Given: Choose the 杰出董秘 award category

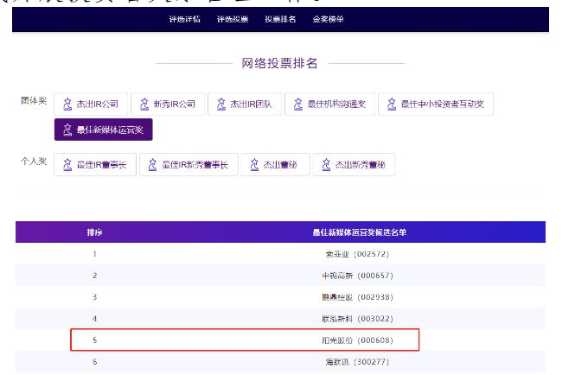Looking at the screenshot, I should coord(275,165).
